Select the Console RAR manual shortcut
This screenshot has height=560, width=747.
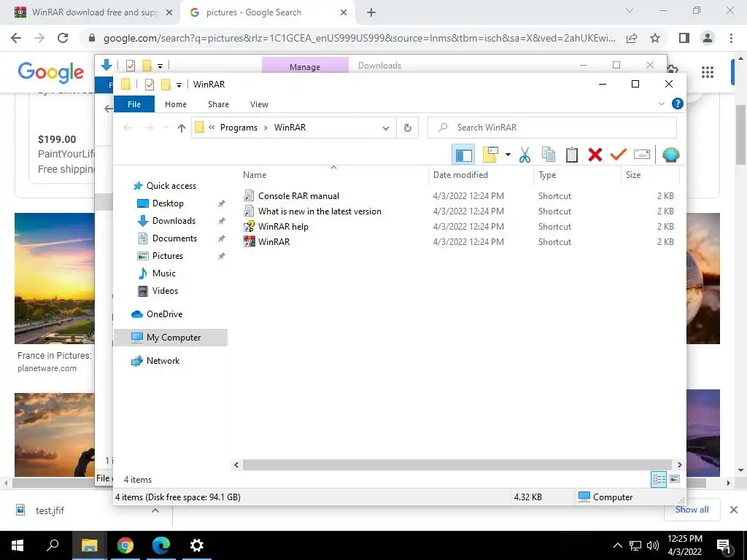click(x=298, y=195)
